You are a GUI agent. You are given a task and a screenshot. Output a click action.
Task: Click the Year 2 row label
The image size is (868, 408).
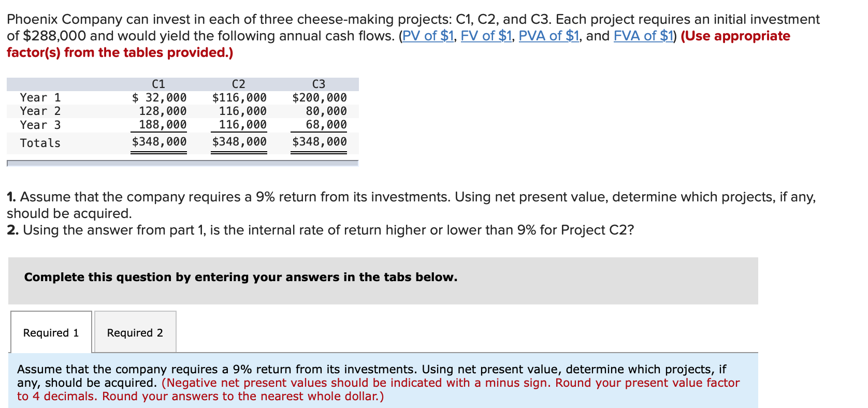pyautogui.click(x=40, y=110)
